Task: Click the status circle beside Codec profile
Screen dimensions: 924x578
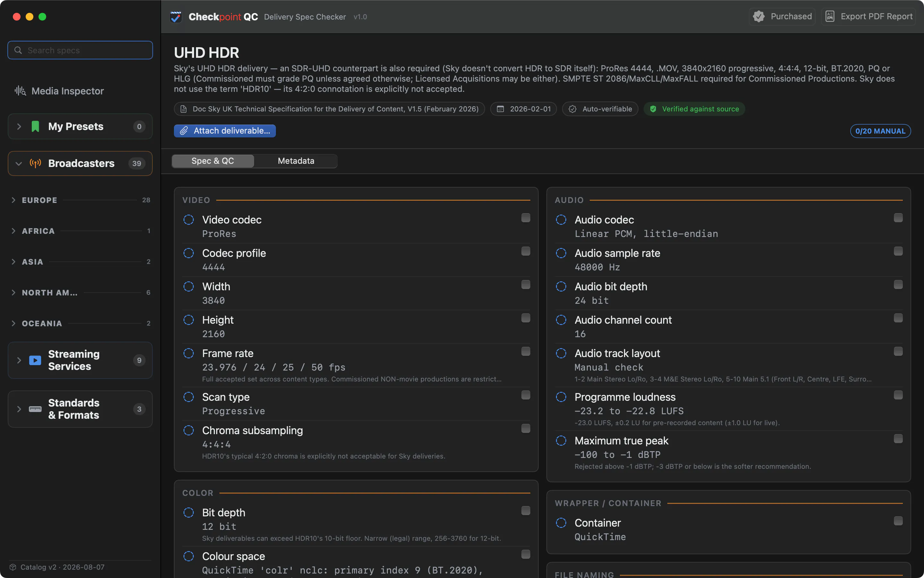Action: tap(189, 253)
